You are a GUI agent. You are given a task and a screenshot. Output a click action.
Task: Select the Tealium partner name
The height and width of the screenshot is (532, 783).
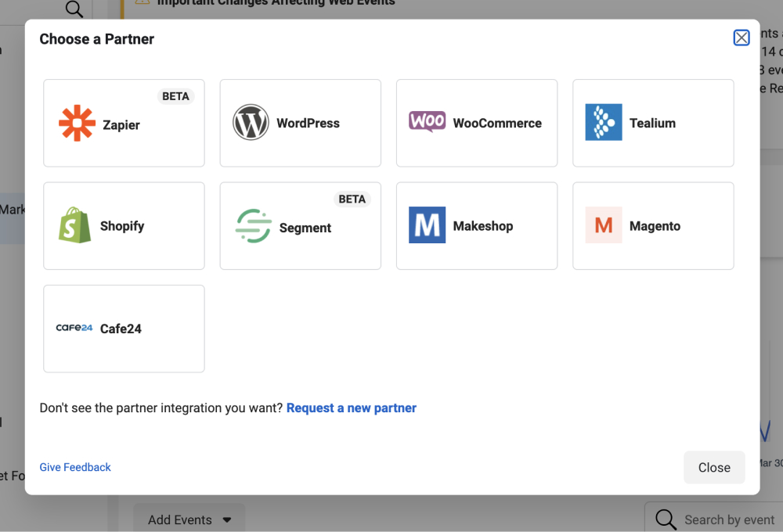(x=652, y=123)
